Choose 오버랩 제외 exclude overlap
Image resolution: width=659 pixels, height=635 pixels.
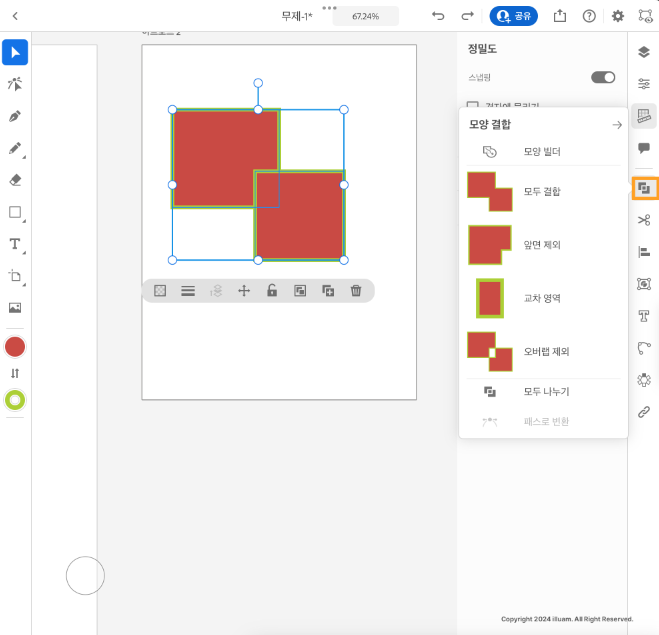(543, 352)
